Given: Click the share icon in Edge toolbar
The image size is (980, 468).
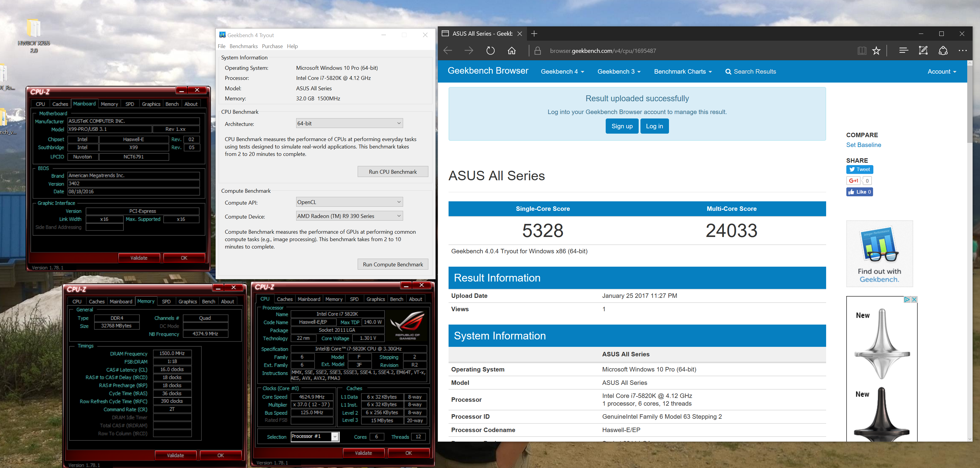Looking at the screenshot, I should point(943,50).
